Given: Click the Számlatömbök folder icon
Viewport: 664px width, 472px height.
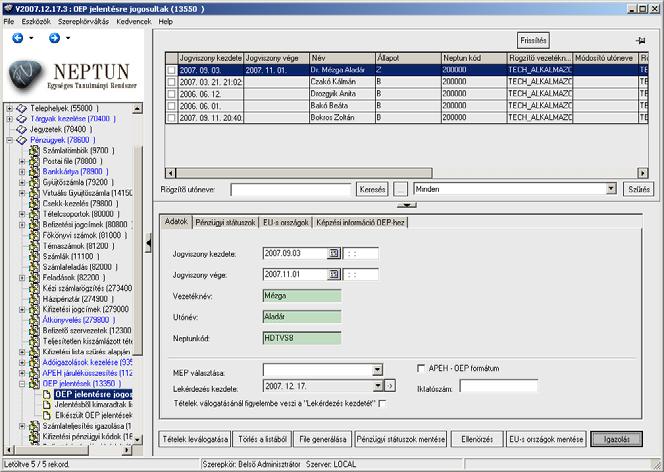Looking at the screenshot, I should tap(34, 151).
